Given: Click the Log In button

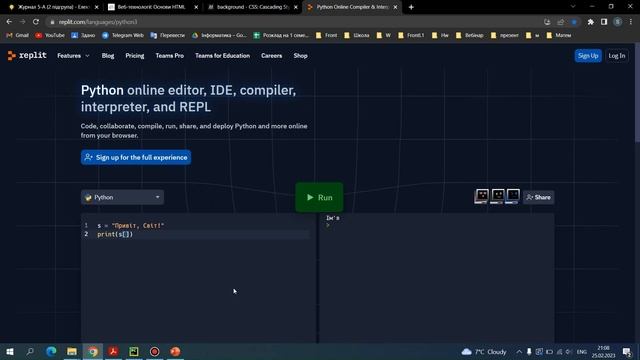Looking at the screenshot, I should coord(617,56).
